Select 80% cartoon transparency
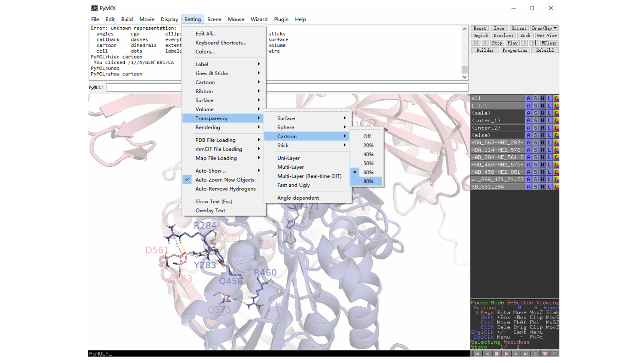 (367, 181)
